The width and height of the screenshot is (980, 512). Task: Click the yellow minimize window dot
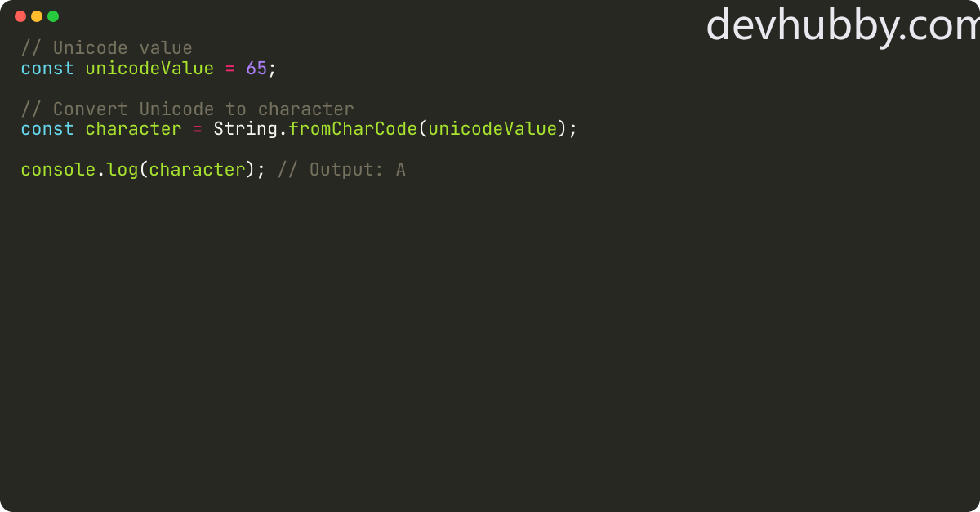pyautogui.click(x=37, y=16)
